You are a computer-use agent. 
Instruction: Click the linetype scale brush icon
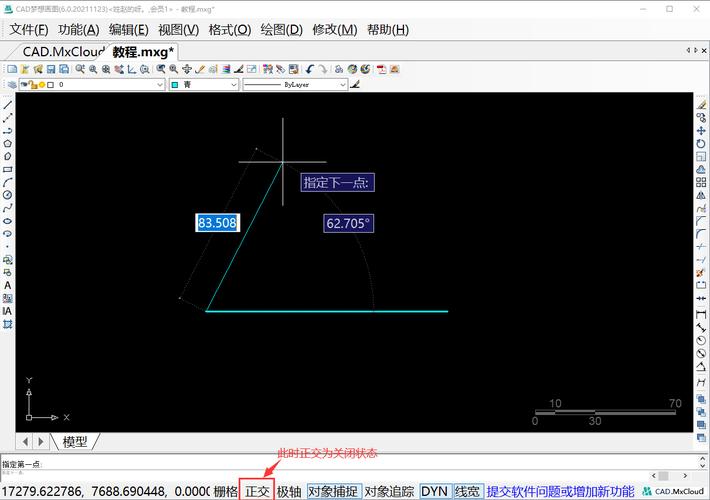pos(355,84)
